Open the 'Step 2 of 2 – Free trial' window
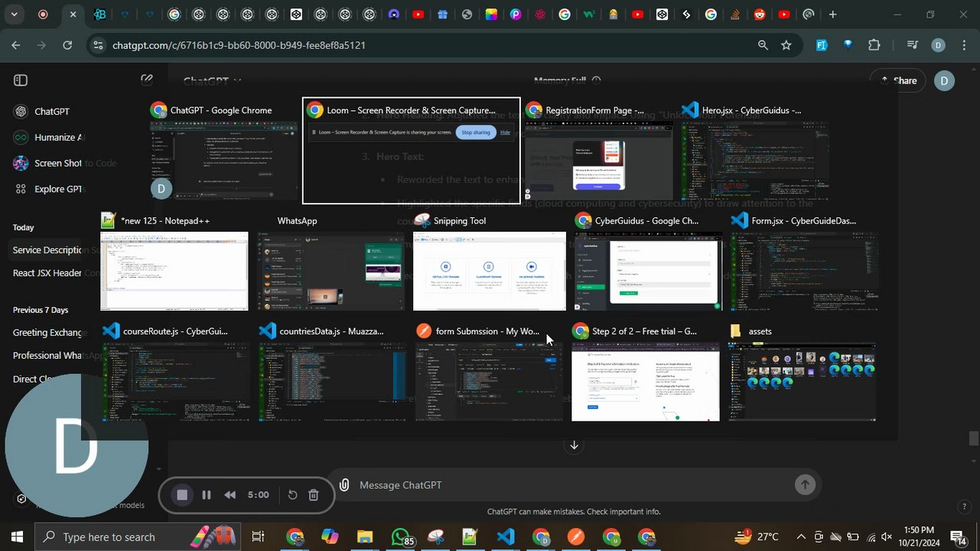The width and height of the screenshot is (980, 551). 646,372
